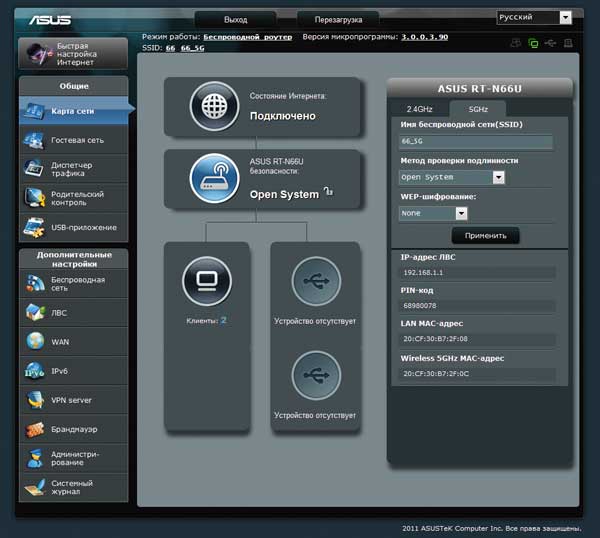Image resolution: width=600 pixels, height=538 pixels.
Task: Switch to the 5GHz tab
Action: (x=478, y=109)
